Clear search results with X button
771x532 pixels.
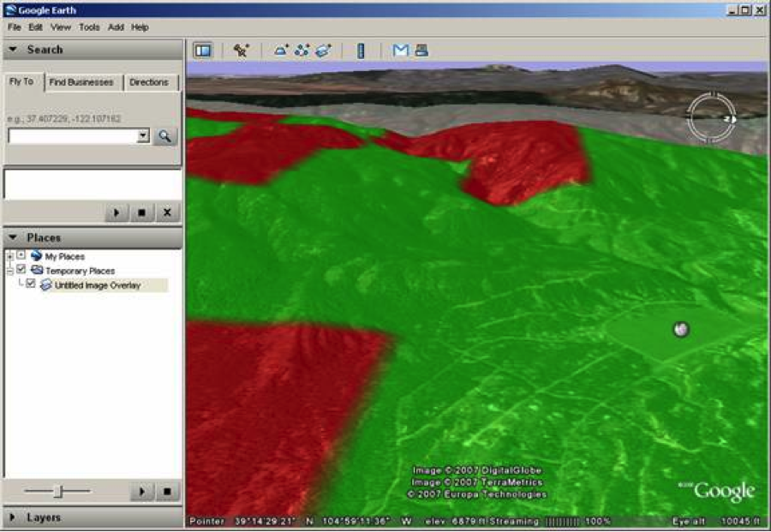(167, 212)
